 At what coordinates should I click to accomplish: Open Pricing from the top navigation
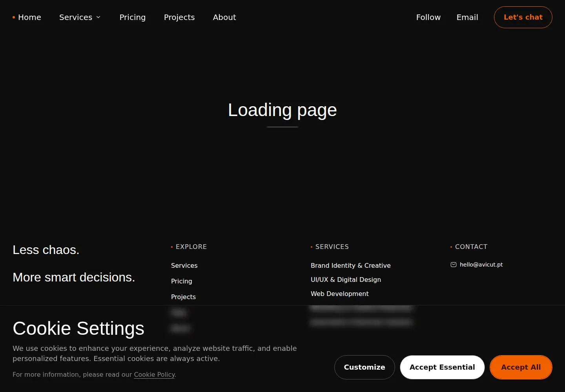133,17
